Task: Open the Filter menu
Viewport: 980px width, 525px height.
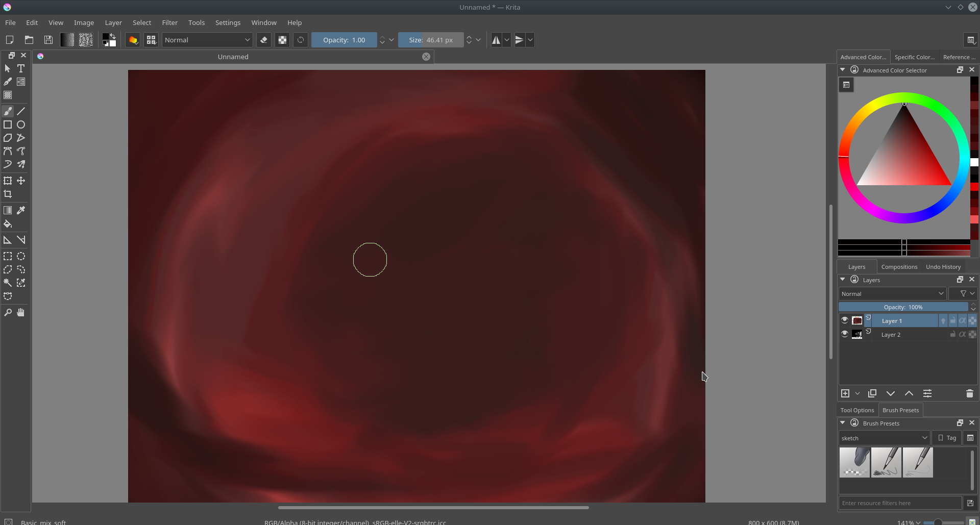Action: [x=169, y=22]
